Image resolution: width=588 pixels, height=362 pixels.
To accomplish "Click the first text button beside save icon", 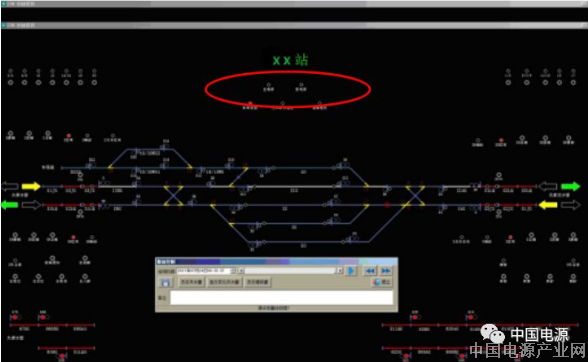I will pos(191,282).
